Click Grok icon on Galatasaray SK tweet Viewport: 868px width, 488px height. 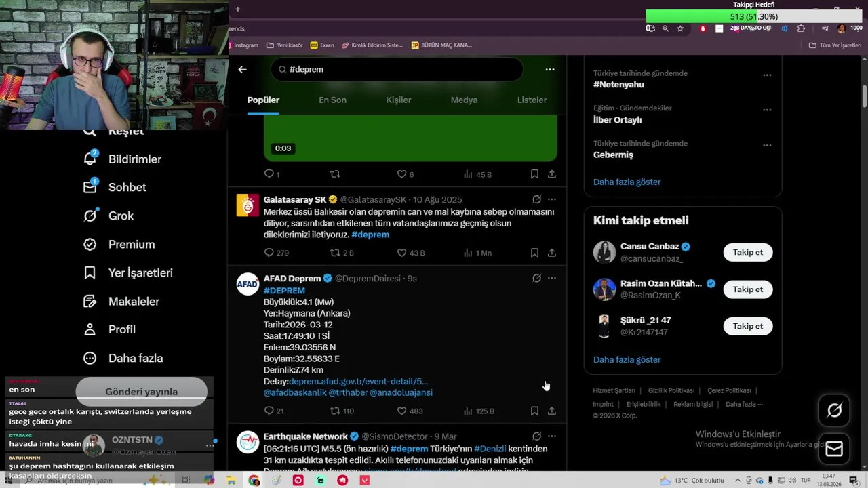[536, 199]
